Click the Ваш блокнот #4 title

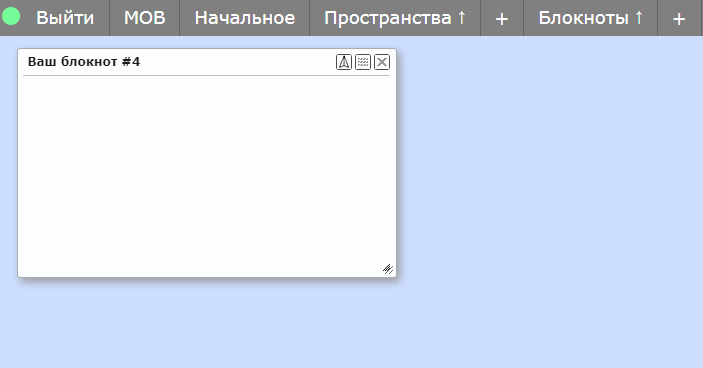pyautogui.click(x=84, y=61)
